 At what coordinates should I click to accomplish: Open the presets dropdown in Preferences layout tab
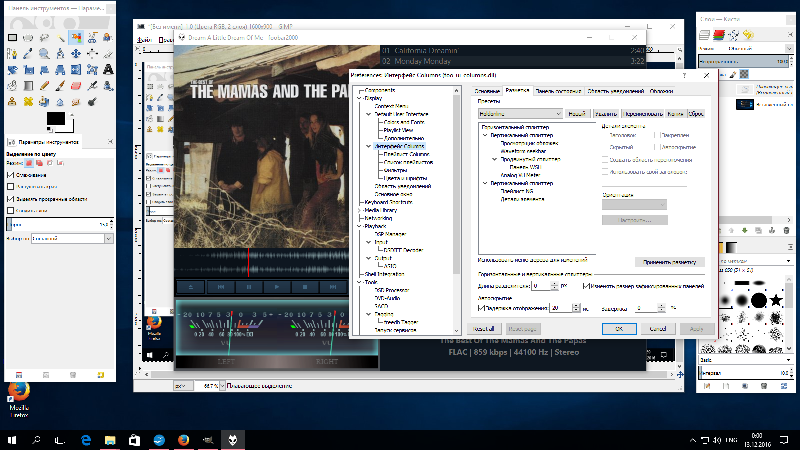[x=520, y=114]
